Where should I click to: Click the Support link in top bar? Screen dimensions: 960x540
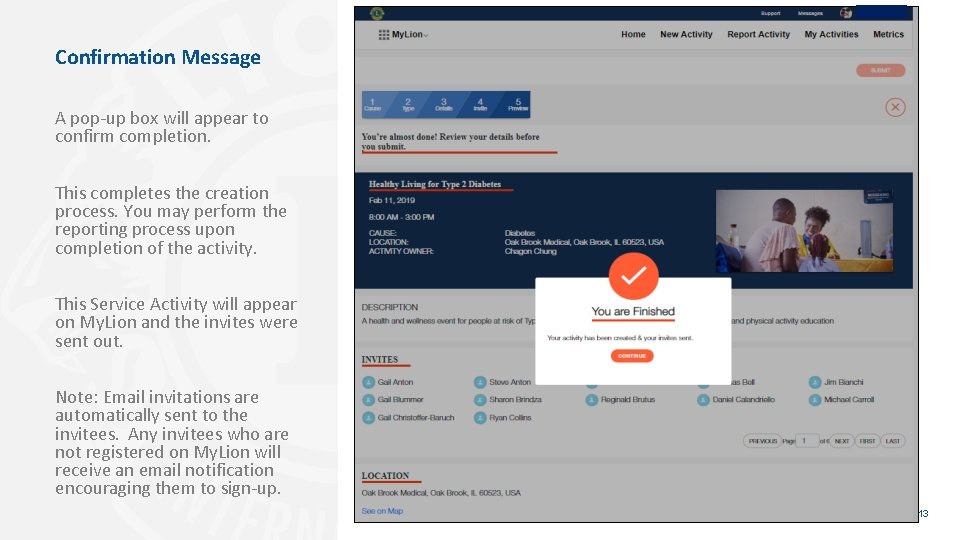click(x=771, y=13)
